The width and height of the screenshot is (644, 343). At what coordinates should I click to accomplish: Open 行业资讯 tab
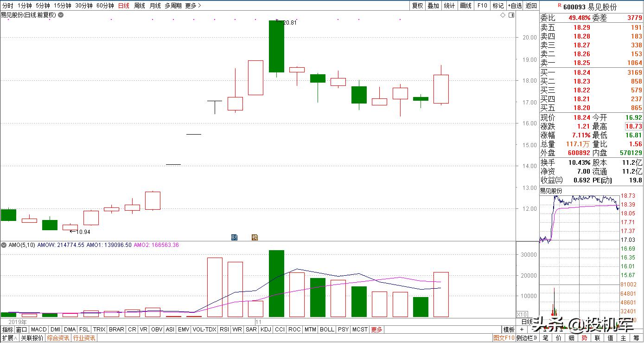tap(84, 338)
